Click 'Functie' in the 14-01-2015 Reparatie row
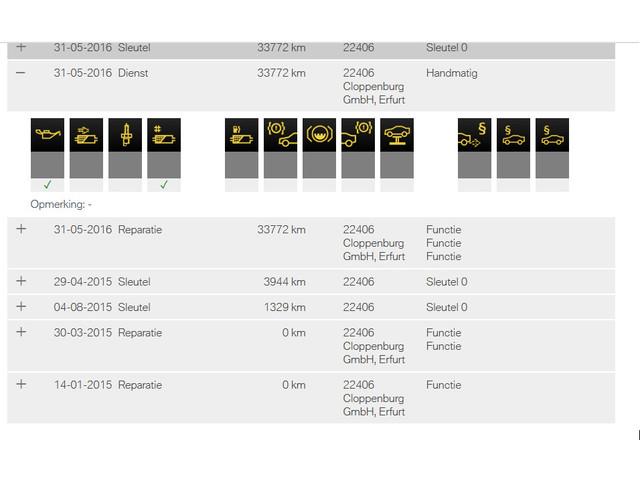Screen dimensions: 640x480 pyautogui.click(x=444, y=384)
